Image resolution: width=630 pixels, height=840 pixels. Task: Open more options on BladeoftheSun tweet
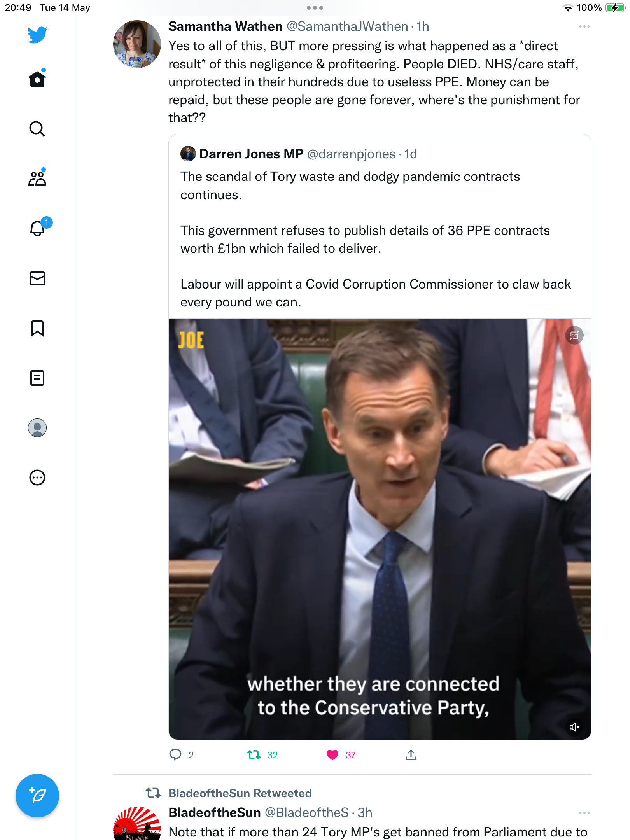[584, 813]
